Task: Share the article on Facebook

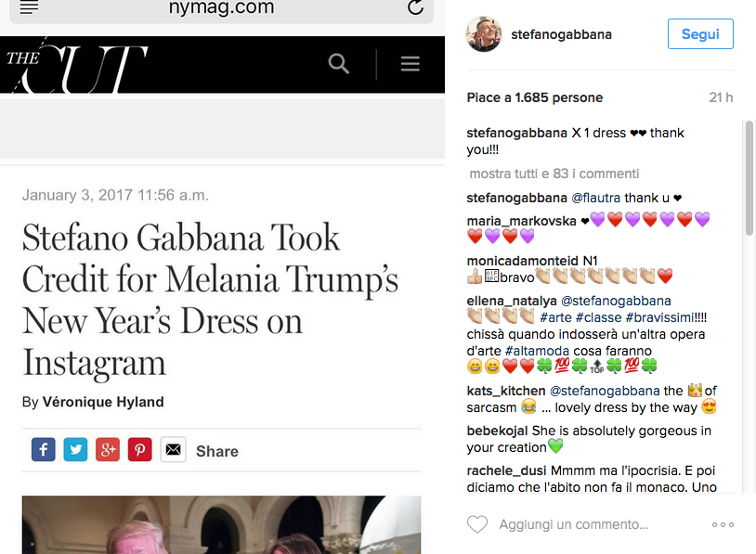Action: [x=43, y=449]
